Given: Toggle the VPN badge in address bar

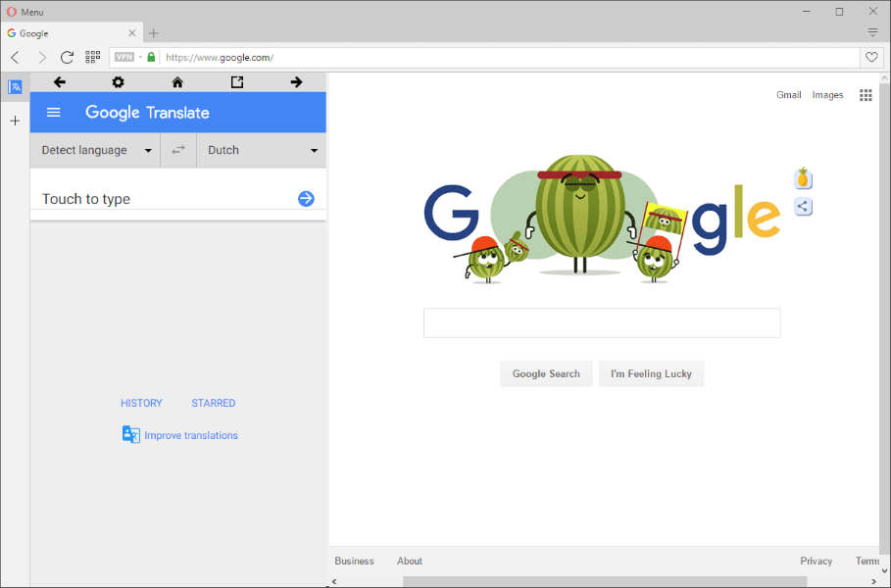Looking at the screenshot, I should [124, 57].
